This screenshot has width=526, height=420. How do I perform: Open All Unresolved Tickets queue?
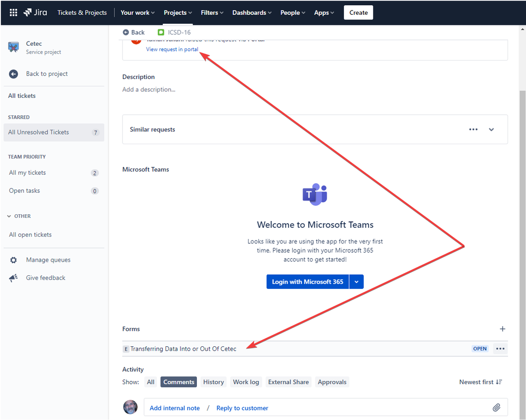pos(54,133)
